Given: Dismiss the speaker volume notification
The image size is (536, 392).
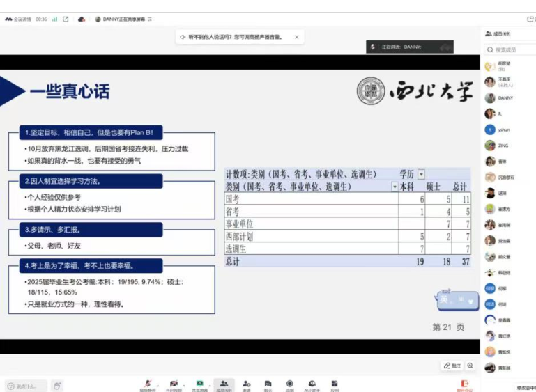Looking at the screenshot, I should coord(296,37).
